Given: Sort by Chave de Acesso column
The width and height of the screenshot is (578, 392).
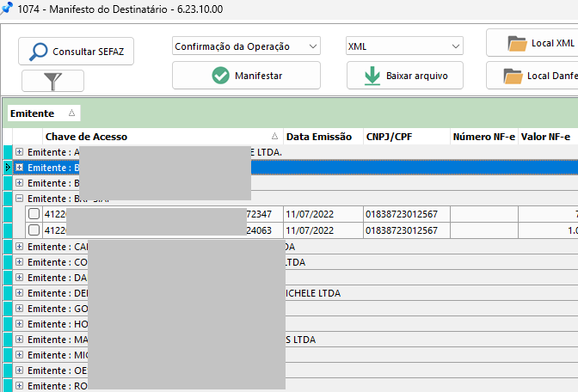Looking at the screenshot, I should [163, 137].
